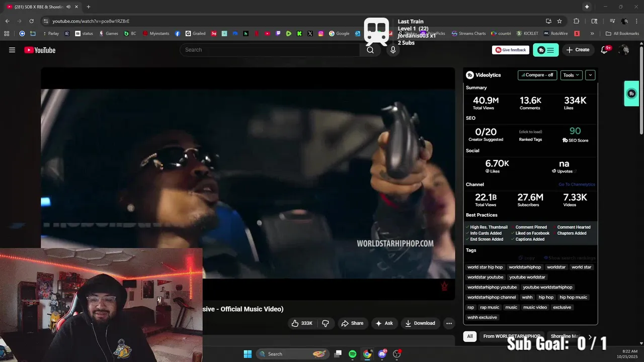Open the Chrome apps grid shortcut

pyautogui.click(x=7, y=34)
